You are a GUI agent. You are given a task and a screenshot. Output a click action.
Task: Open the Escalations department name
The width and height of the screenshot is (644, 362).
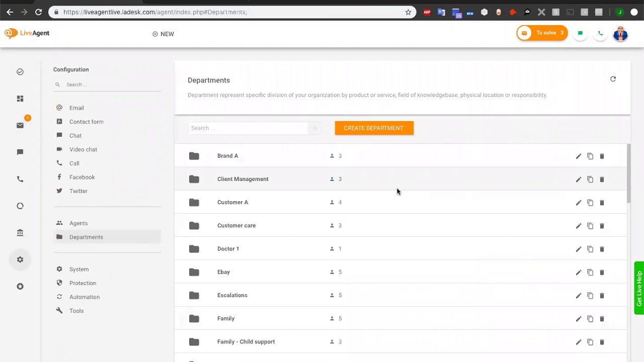click(x=232, y=295)
